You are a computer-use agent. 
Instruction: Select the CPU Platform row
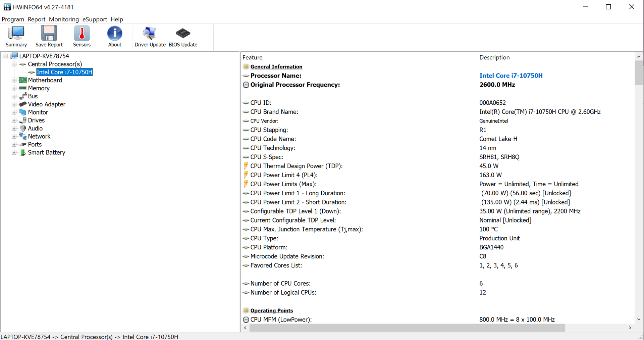(x=438, y=247)
